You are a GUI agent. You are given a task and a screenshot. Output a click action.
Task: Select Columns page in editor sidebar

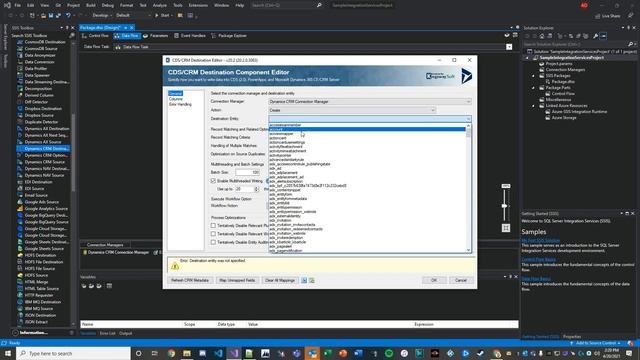point(176,99)
